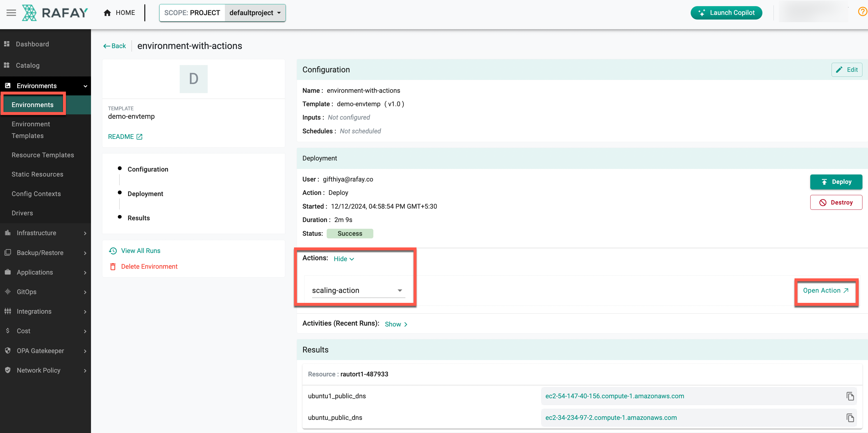Open Resource Templates in sidebar
Screen dimensions: 868x433
[x=43, y=155]
